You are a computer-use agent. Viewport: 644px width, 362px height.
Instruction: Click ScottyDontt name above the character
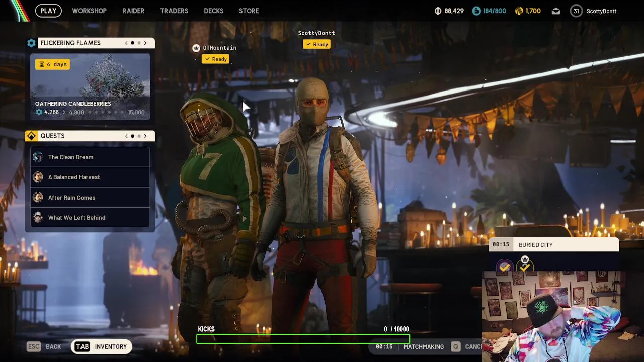coord(316,33)
